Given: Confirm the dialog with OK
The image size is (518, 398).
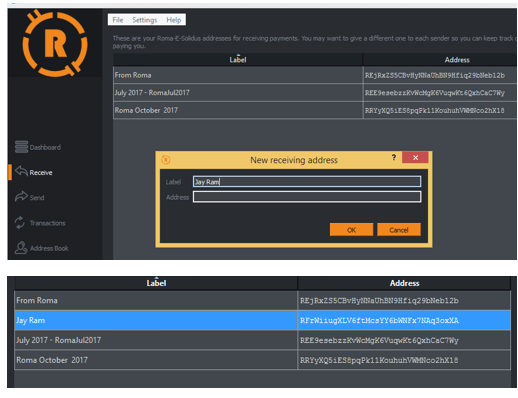Looking at the screenshot, I should click(351, 230).
